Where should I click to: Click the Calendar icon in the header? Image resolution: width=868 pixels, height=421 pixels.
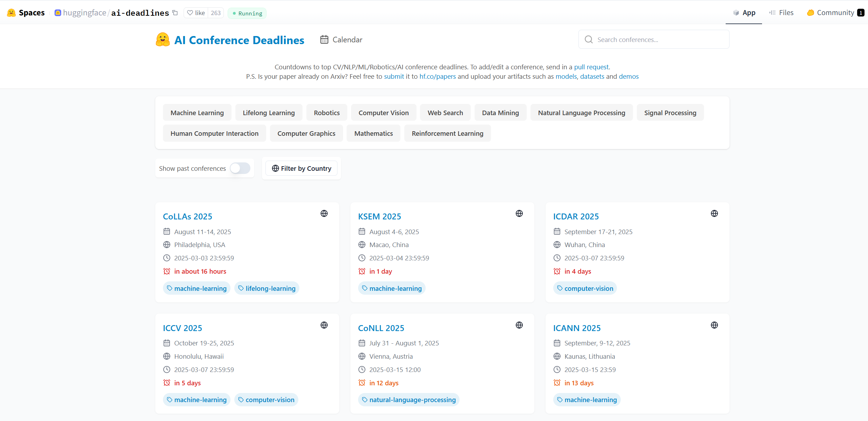[x=324, y=40]
